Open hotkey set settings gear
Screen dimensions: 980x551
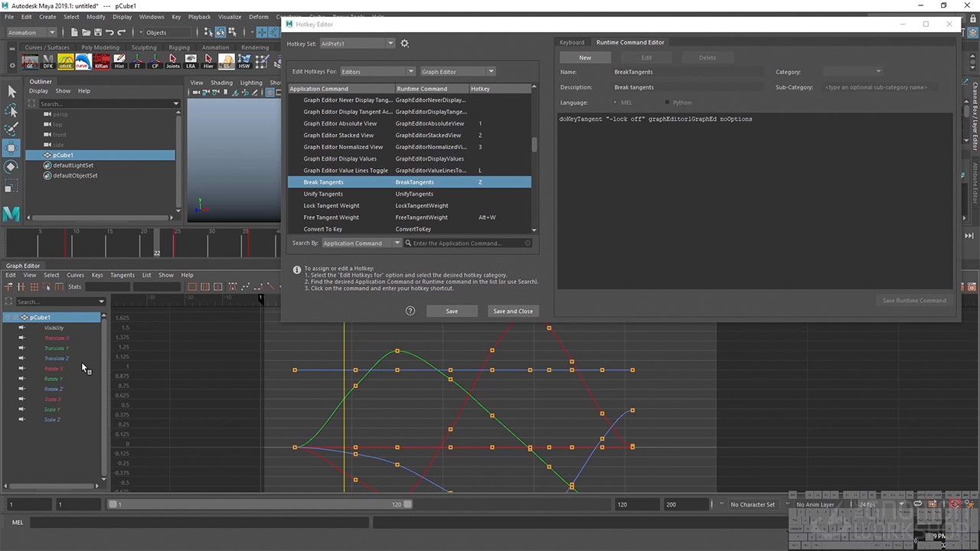coord(405,44)
